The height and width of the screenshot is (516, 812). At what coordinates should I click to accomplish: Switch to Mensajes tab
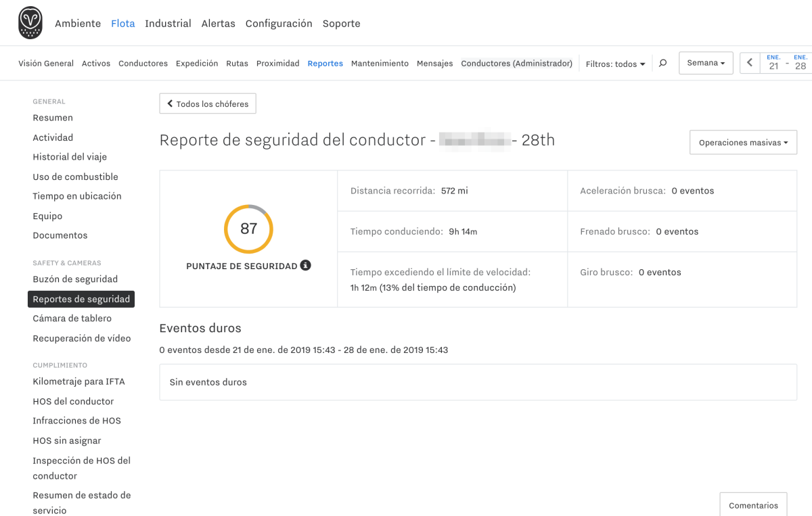pos(434,64)
